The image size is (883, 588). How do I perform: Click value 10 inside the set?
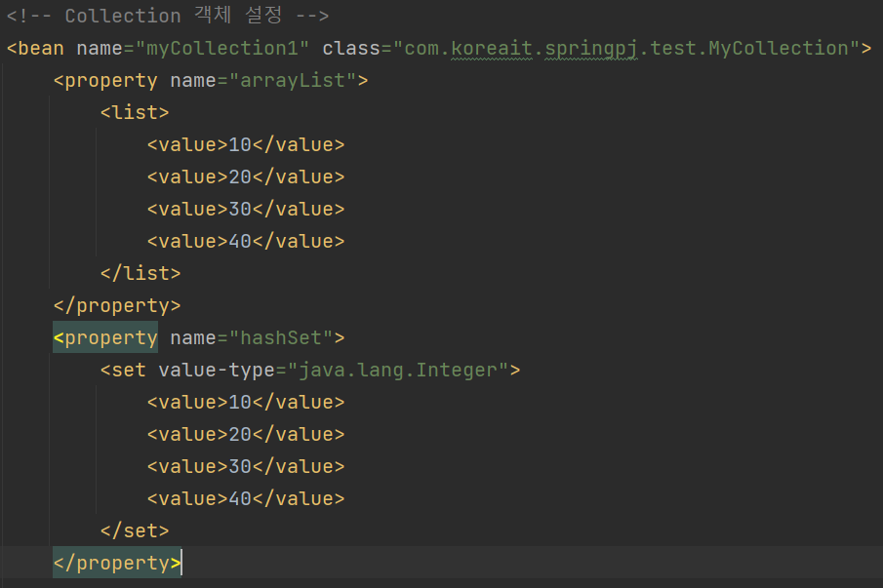(240, 402)
